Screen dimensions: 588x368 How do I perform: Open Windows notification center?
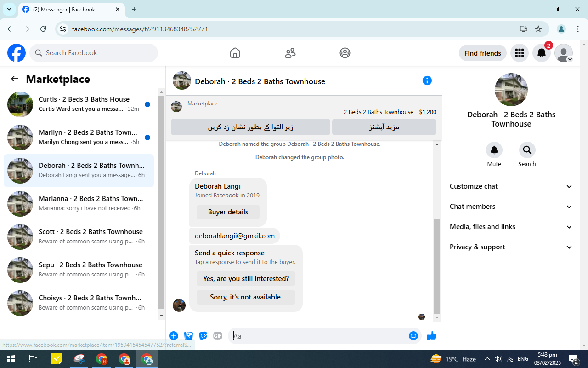[574, 359]
